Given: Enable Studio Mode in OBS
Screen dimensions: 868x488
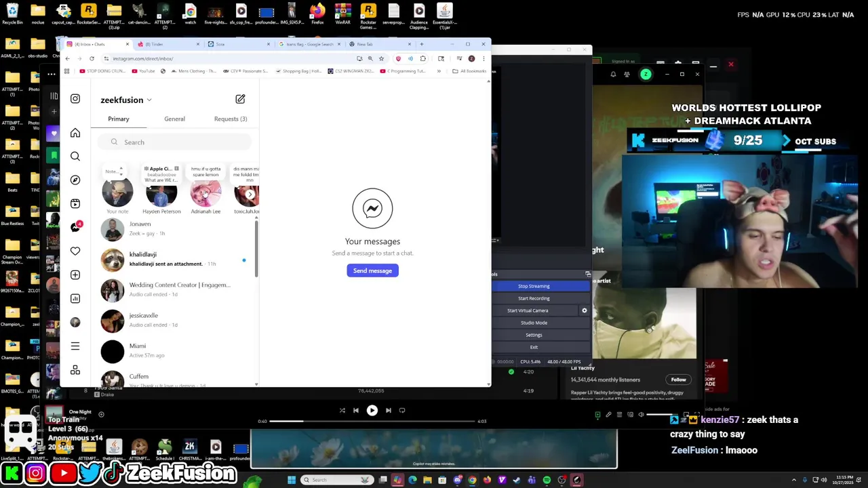Looking at the screenshot, I should (x=534, y=323).
